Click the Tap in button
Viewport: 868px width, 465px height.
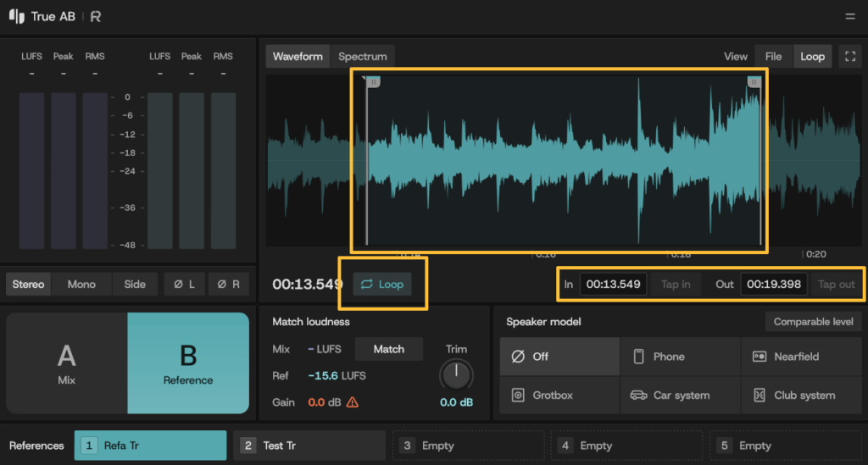click(x=676, y=285)
